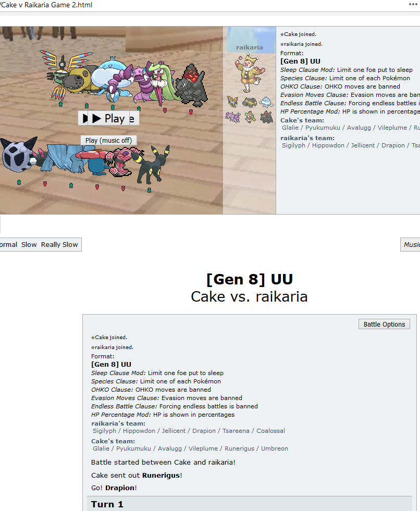Click the Tsareena team icon in sidebar
Viewport: 420px width, 511px height.
click(250, 117)
